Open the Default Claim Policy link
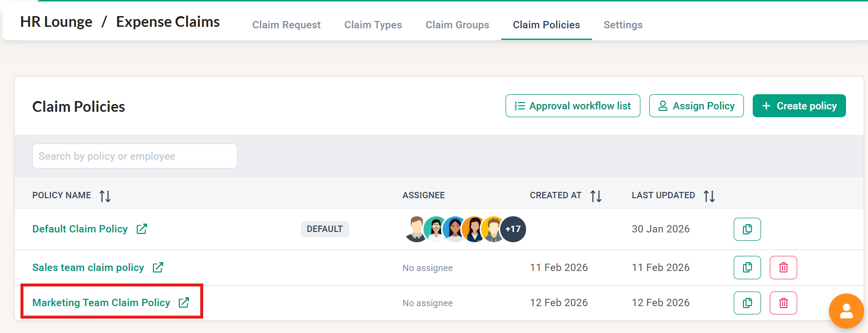Image resolution: width=868 pixels, height=333 pixels. (80, 229)
